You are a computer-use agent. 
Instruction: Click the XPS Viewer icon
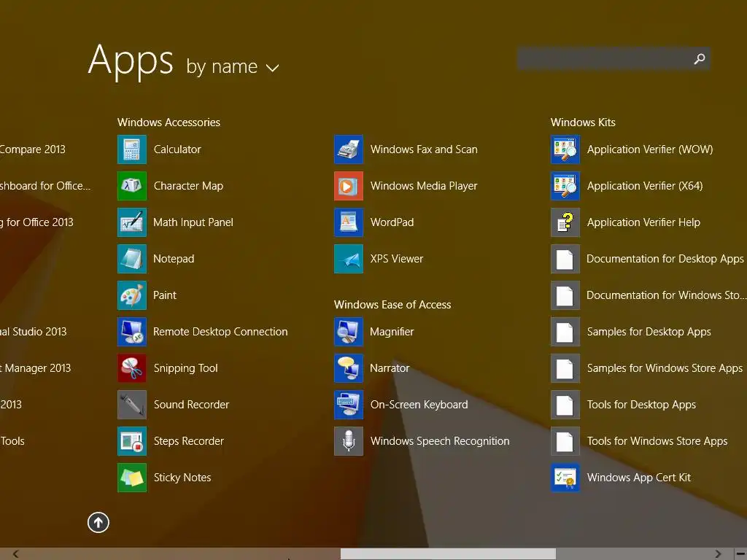(x=349, y=259)
